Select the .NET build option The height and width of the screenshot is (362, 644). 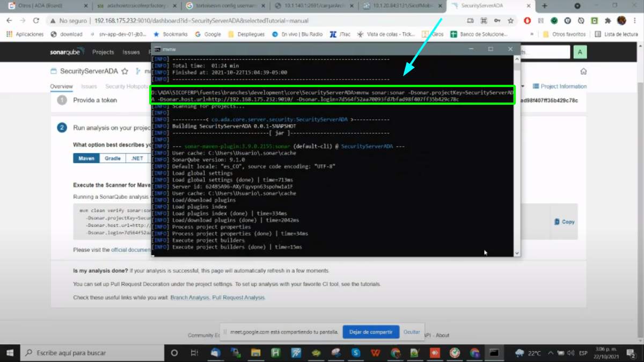pyautogui.click(x=137, y=158)
